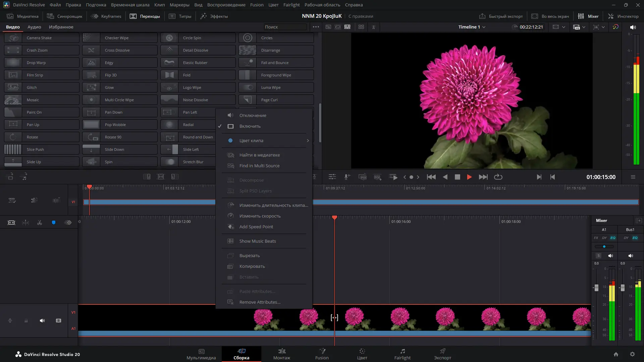Screen dimensions: 644x362
Task: Click the Quick Export icon
Action: point(482,16)
